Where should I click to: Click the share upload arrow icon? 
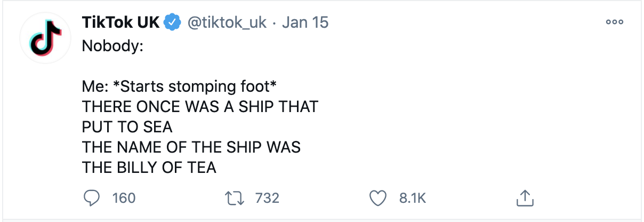525,198
